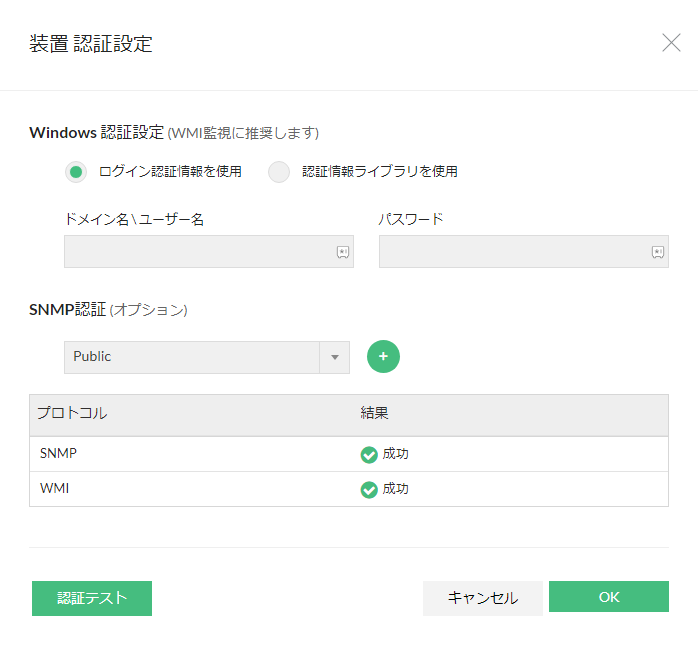Screen dimensions: 698x647
Task: Select ログイン認証情報を使用 radio option
Action: 75,172
